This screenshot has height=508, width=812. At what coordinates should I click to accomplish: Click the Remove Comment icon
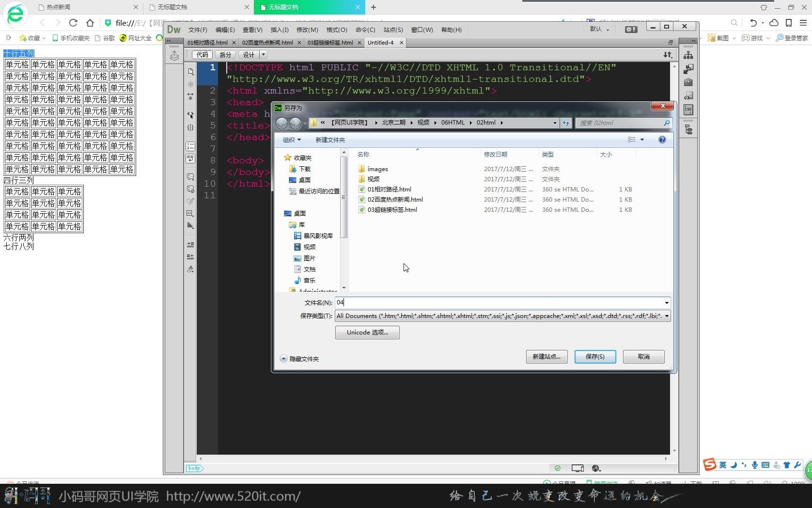(190, 189)
